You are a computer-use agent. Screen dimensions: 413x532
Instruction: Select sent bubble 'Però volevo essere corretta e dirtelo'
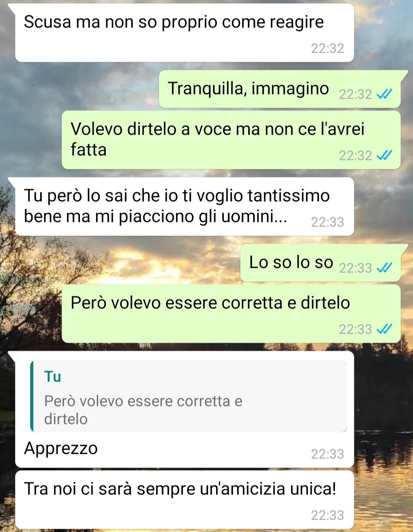pos(231,313)
